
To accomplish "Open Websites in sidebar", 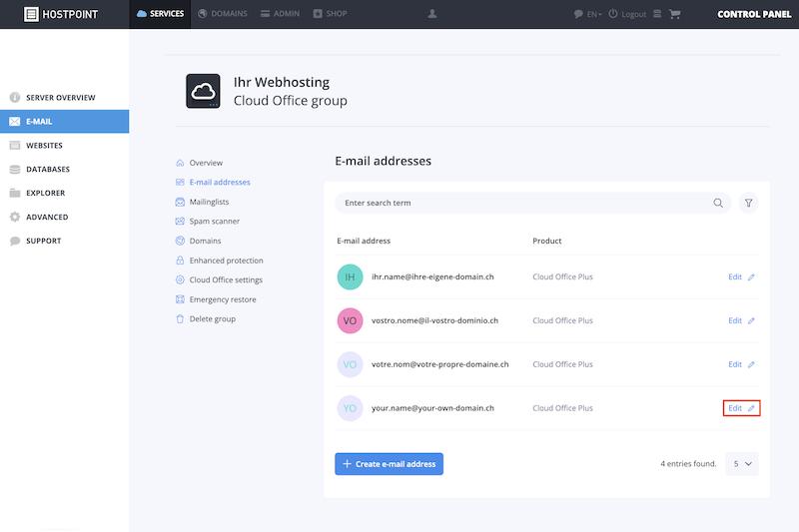I will (64, 145).
